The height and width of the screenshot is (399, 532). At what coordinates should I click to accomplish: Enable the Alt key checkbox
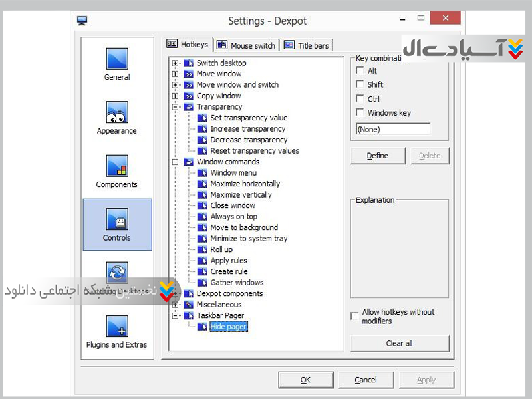point(360,71)
